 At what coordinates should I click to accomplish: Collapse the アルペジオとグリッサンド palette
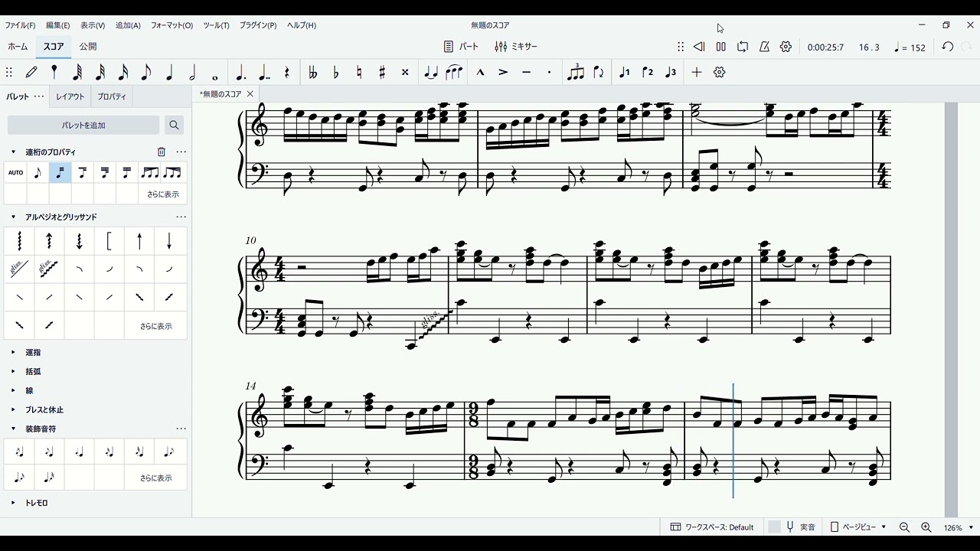pos(13,217)
